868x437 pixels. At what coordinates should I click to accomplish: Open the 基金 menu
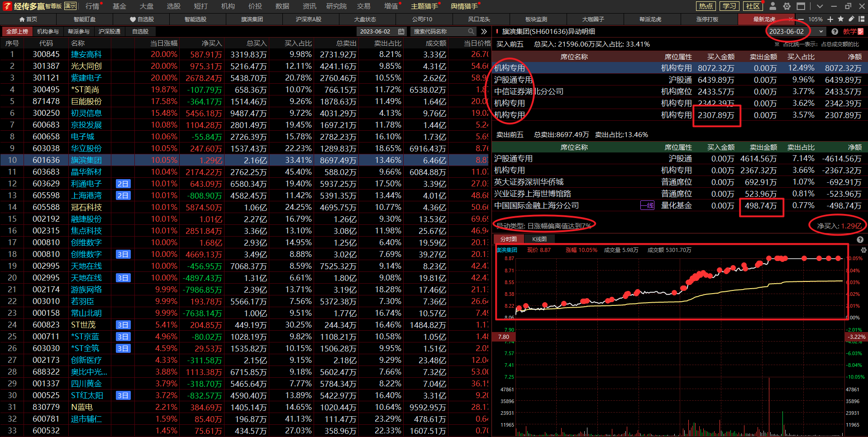119,6
